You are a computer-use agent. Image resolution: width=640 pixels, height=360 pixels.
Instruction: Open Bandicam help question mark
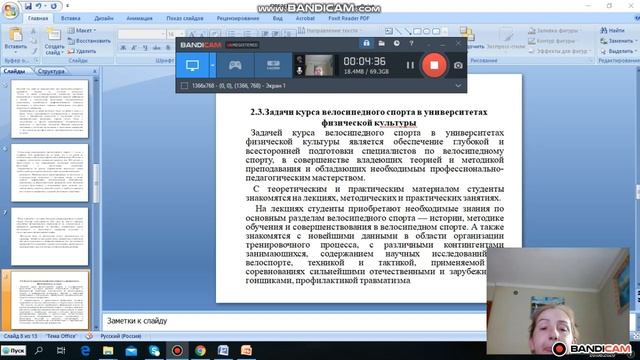click(x=411, y=43)
